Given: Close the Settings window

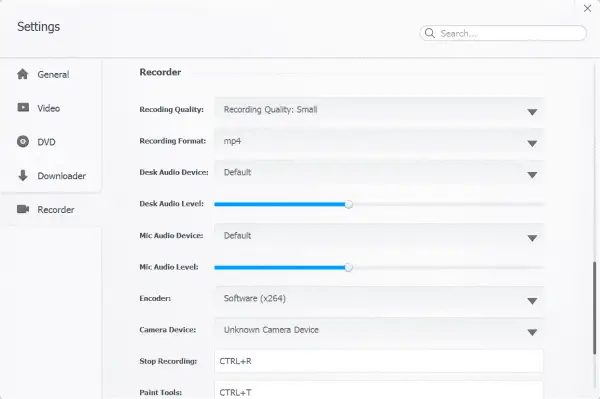Looking at the screenshot, I should [587, 8].
